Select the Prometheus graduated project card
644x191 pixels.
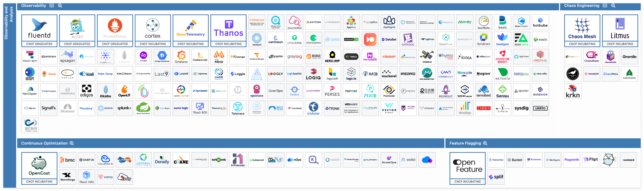(x=115, y=31)
